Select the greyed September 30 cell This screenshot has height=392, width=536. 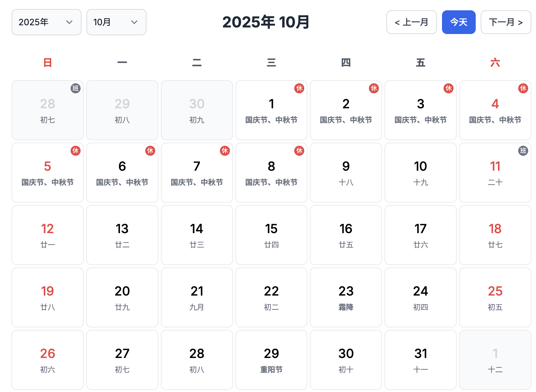pos(197,110)
